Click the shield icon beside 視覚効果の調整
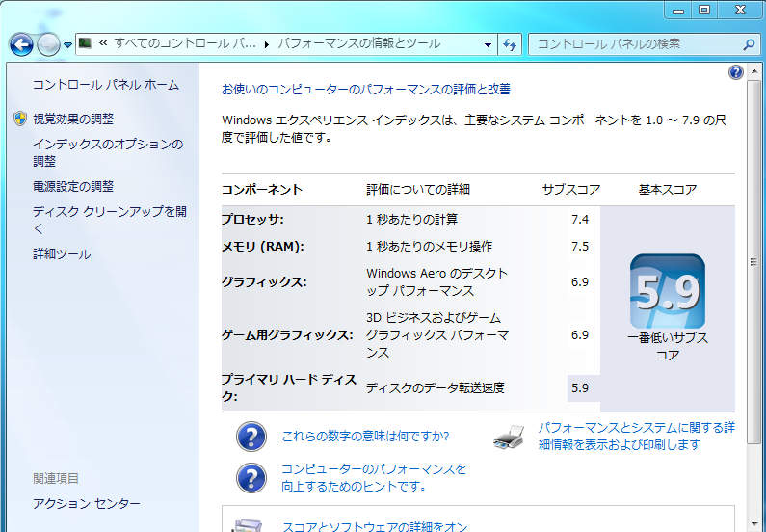Screen dimensions: 766x532 [20, 119]
